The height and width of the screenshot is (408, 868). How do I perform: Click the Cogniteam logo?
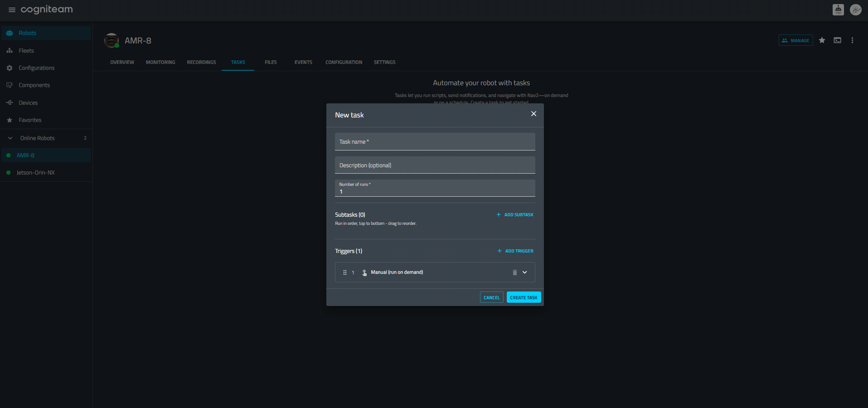tap(47, 10)
